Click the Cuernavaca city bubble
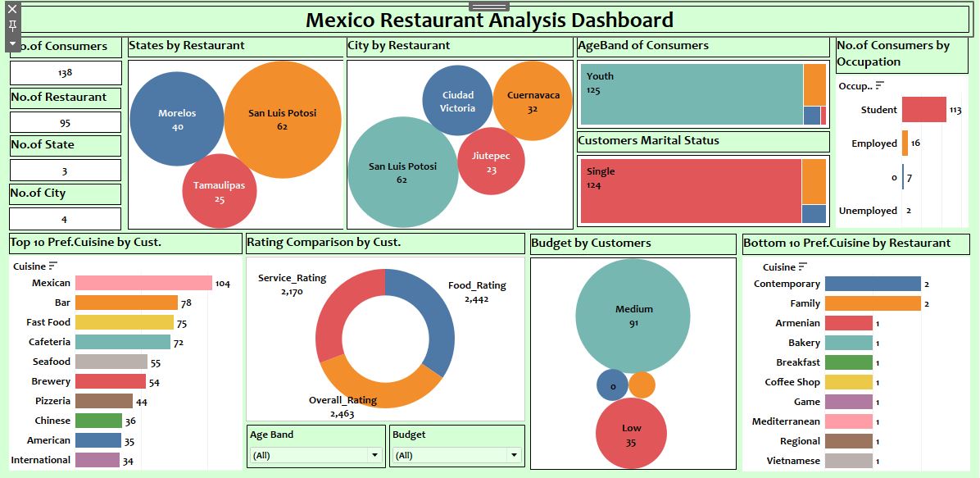Screen dimensions: 980x478 click(x=533, y=101)
